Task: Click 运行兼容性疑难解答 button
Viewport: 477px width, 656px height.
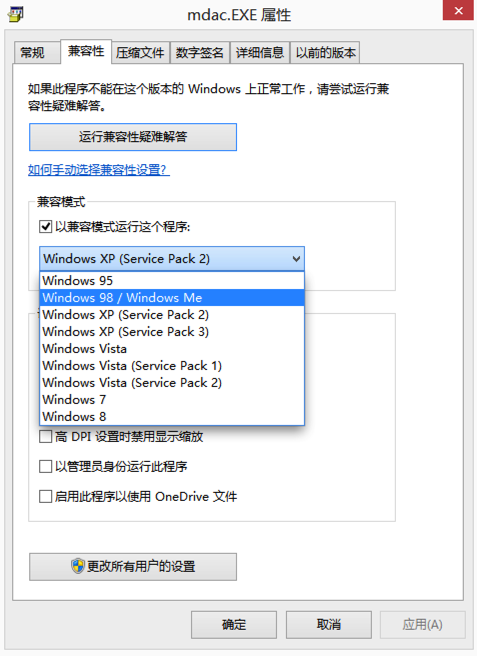Action: click(x=133, y=137)
